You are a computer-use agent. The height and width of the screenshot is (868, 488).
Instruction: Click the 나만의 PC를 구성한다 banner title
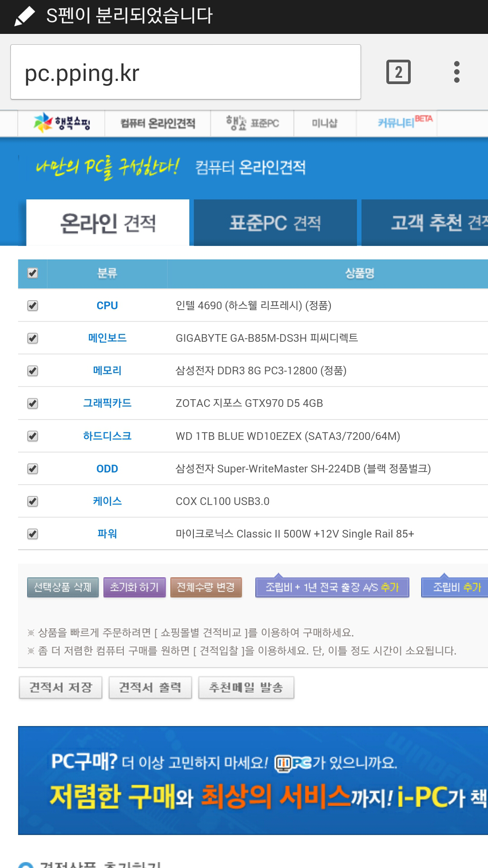108,167
